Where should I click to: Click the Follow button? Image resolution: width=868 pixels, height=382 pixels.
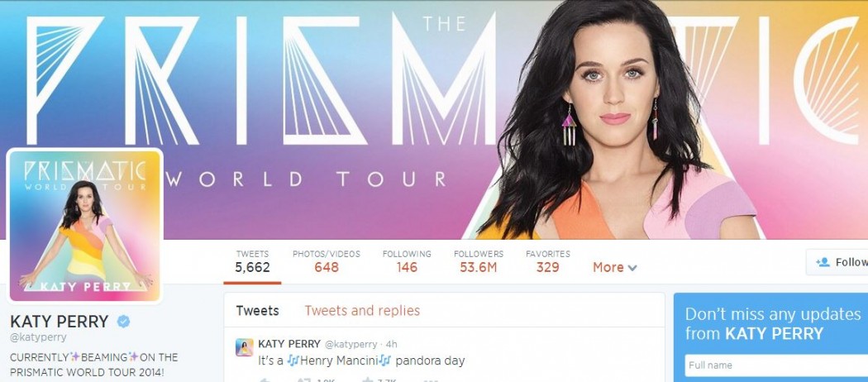tap(837, 262)
